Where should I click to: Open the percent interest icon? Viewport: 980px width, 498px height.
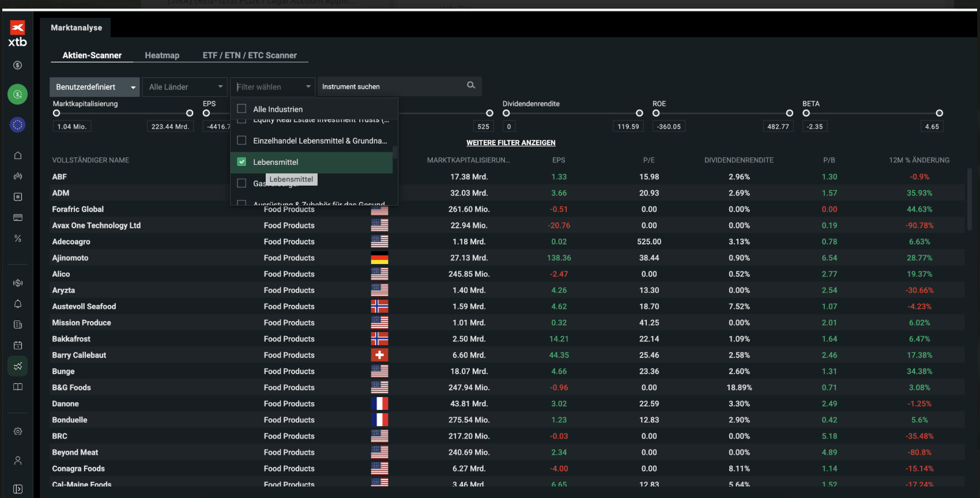point(17,239)
